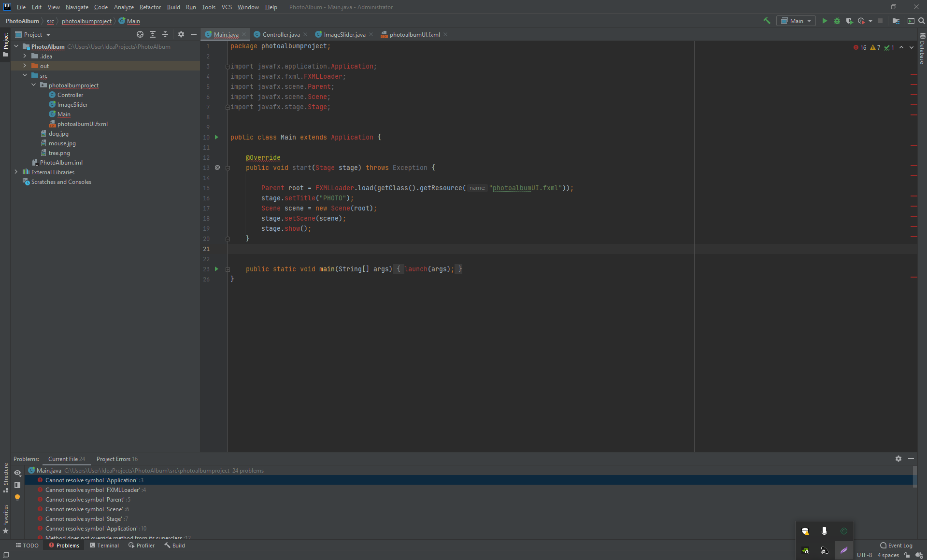The image size is (927, 560).
Task: Click the Build project hammer icon
Action: click(767, 21)
